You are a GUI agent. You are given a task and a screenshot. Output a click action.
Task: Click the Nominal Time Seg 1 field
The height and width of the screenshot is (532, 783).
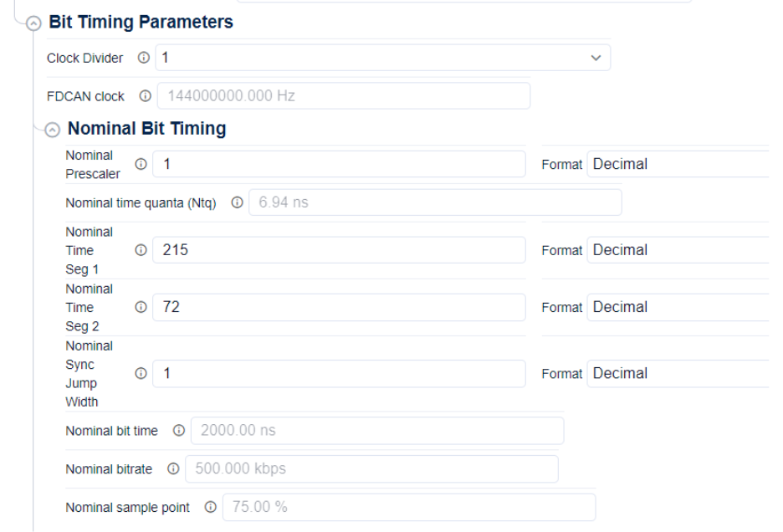click(x=339, y=250)
